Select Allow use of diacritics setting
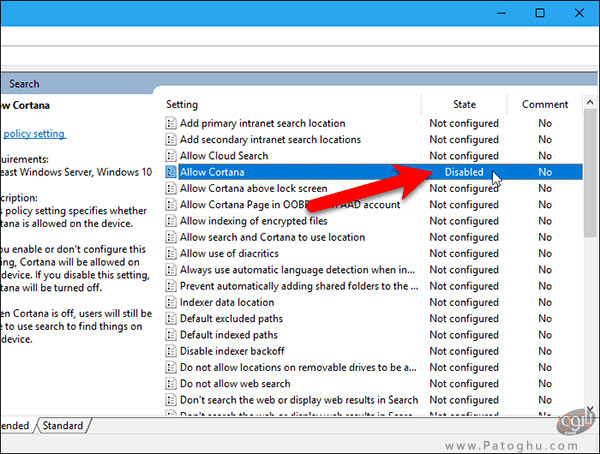The image size is (600, 454). [229, 253]
